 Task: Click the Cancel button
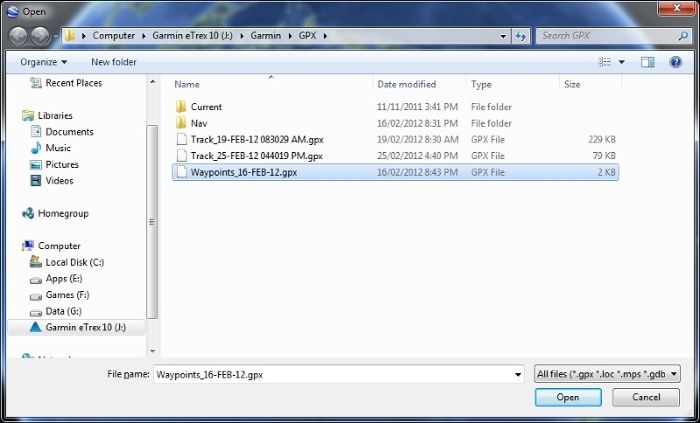(x=646, y=397)
